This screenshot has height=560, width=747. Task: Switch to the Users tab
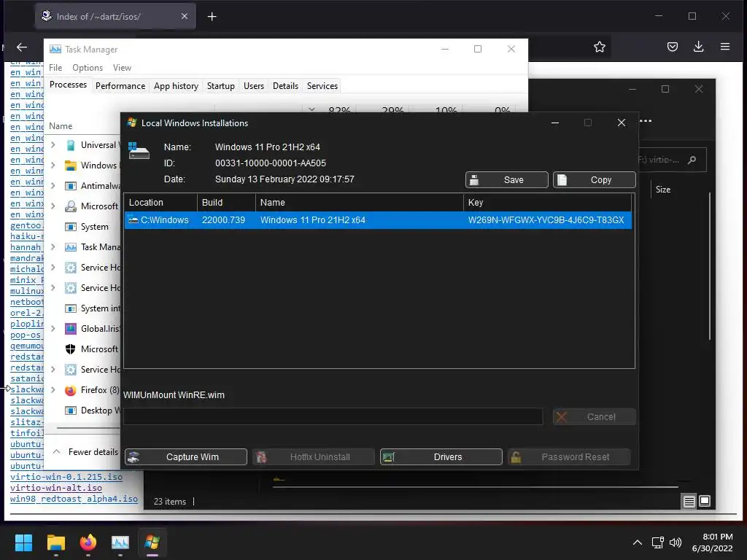(x=253, y=86)
